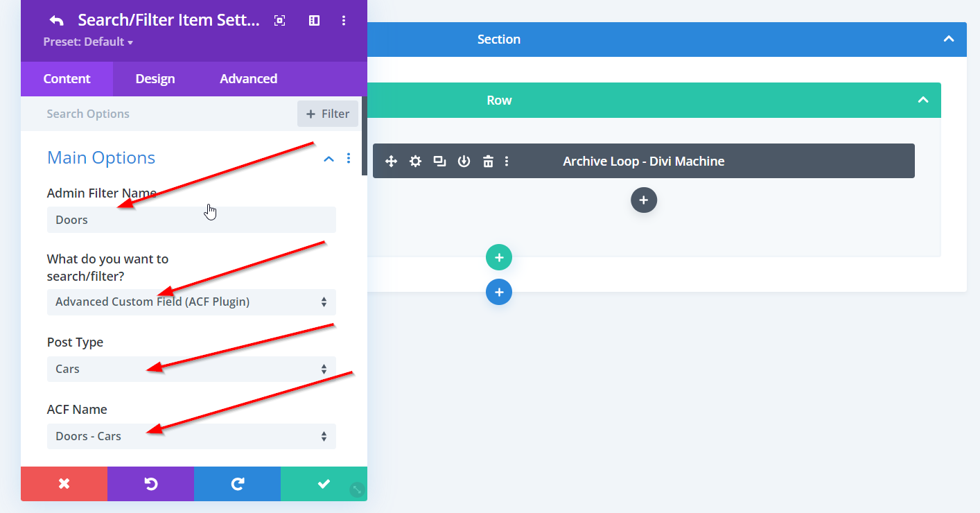This screenshot has width=980, height=513.
Task: Click the move icon on Archive Loop module
Action: pyautogui.click(x=391, y=162)
